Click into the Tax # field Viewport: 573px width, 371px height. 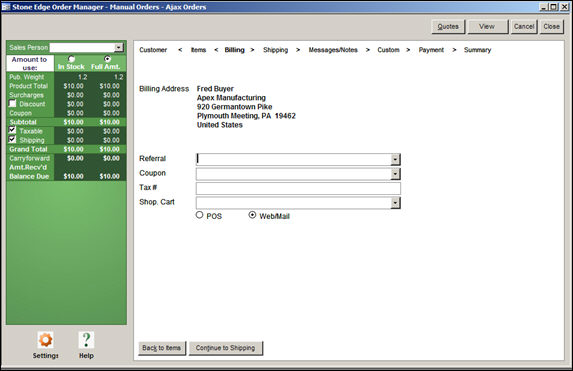pyautogui.click(x=298, y=188)
